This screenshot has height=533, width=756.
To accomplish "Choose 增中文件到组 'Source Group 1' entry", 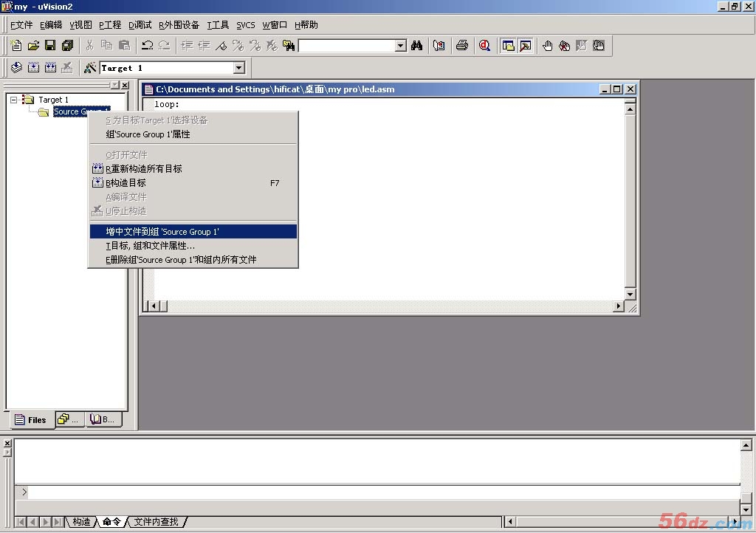I will coord(193,232).
